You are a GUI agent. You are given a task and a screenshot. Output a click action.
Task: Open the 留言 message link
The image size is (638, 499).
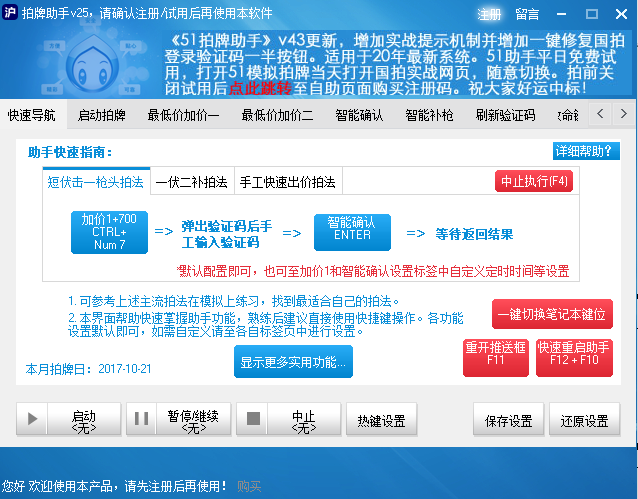pyautogui.click(x=527, y=15)
